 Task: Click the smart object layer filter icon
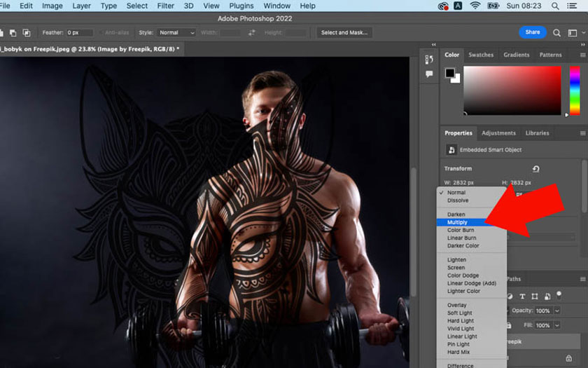click(x=547, y=296)
